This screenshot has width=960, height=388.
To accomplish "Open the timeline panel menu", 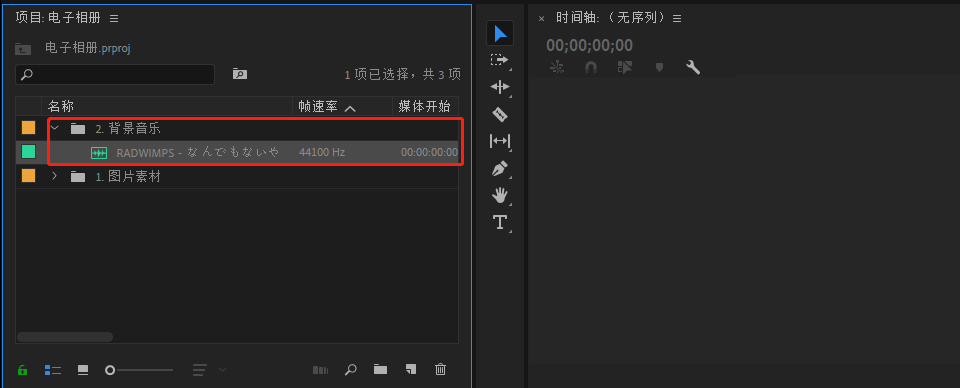I will (x=677, y=18).
